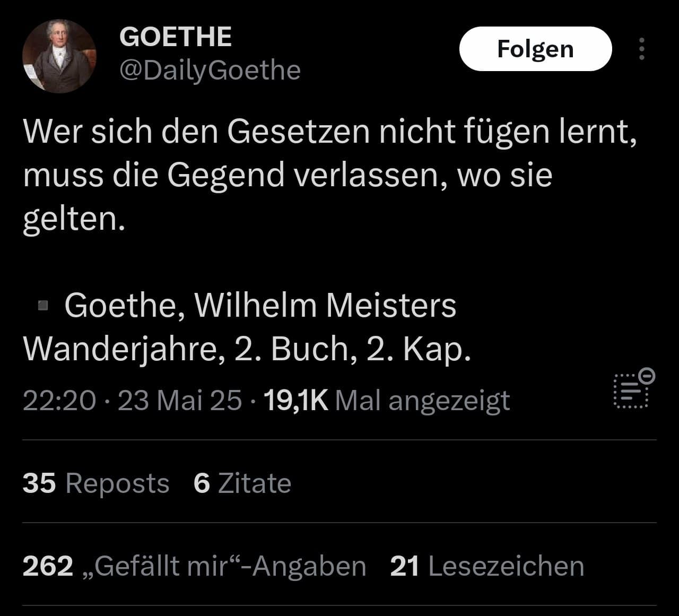This screenshot has height=616, width=679.
Task: Click the small square bullet emoji before Goethe
Action: [x=43, y=306]
